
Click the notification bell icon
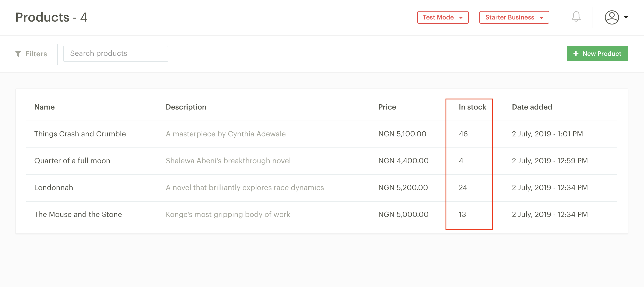tap(576, 17)
